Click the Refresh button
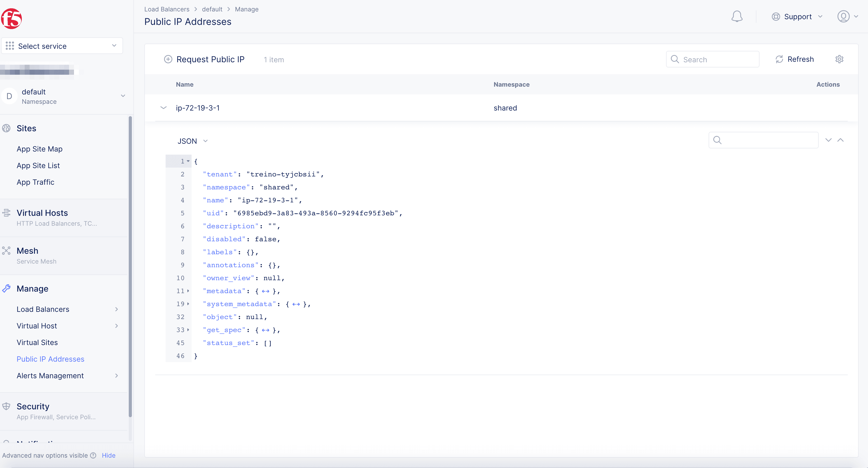Screen dimensions: 868x468 coord(795,59)
